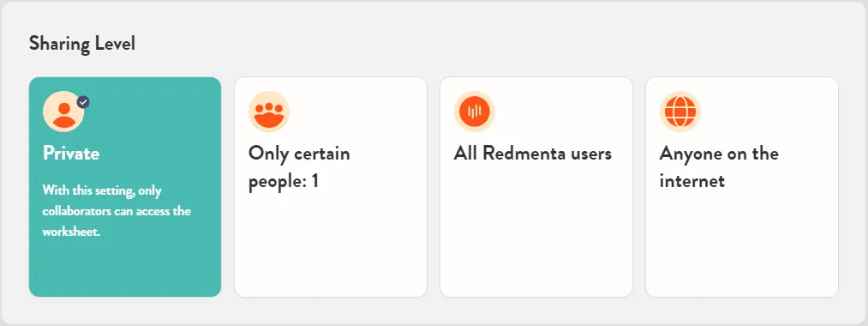This screenshot has width=868, height=326.
Task: Click the Private person avatar icon
Action: coord(63,112)
